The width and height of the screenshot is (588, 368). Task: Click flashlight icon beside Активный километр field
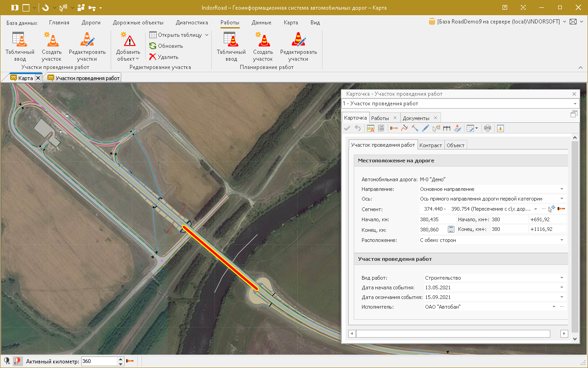point(130,362)
